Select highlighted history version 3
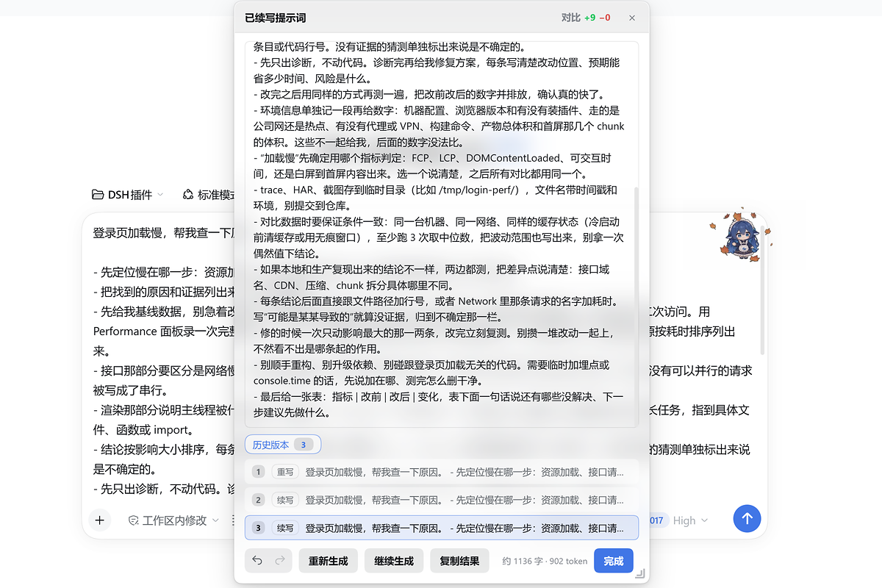 (442, 528)
